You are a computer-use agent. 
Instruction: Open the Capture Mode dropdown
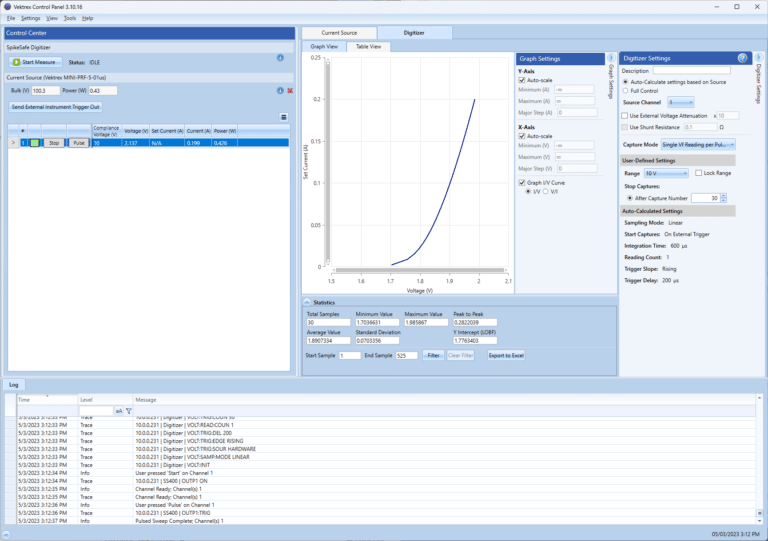coord(706,144)
